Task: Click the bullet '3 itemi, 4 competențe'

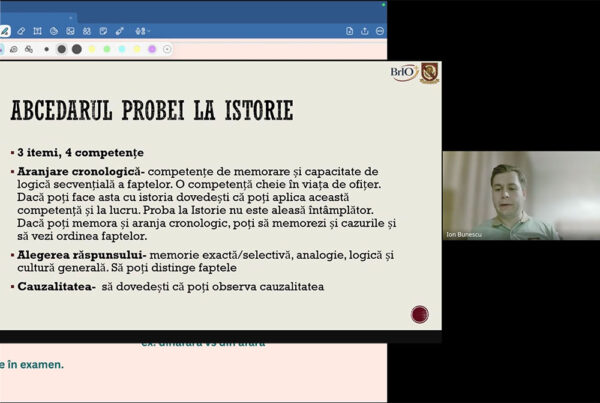Action: [80, 153]
